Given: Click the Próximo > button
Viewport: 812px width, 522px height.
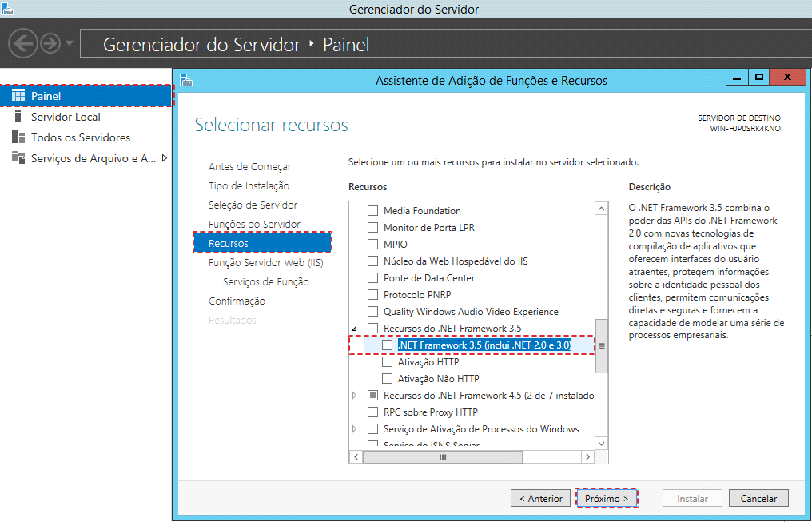Looking at the screenshot, I should (607, 498).
